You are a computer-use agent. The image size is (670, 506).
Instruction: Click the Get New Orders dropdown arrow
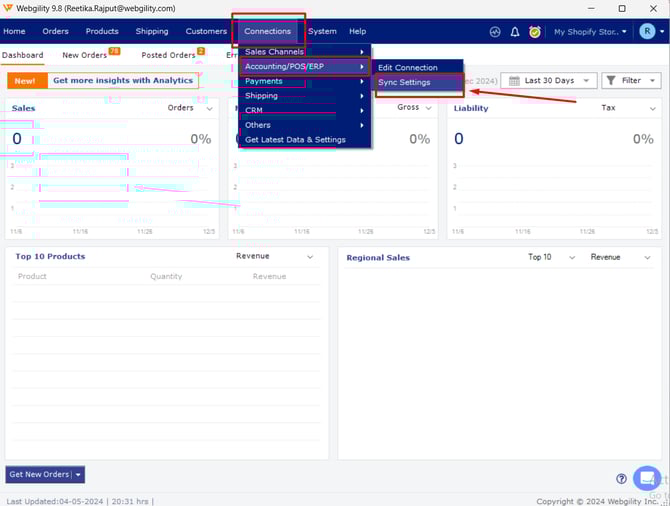click(78, 474)
